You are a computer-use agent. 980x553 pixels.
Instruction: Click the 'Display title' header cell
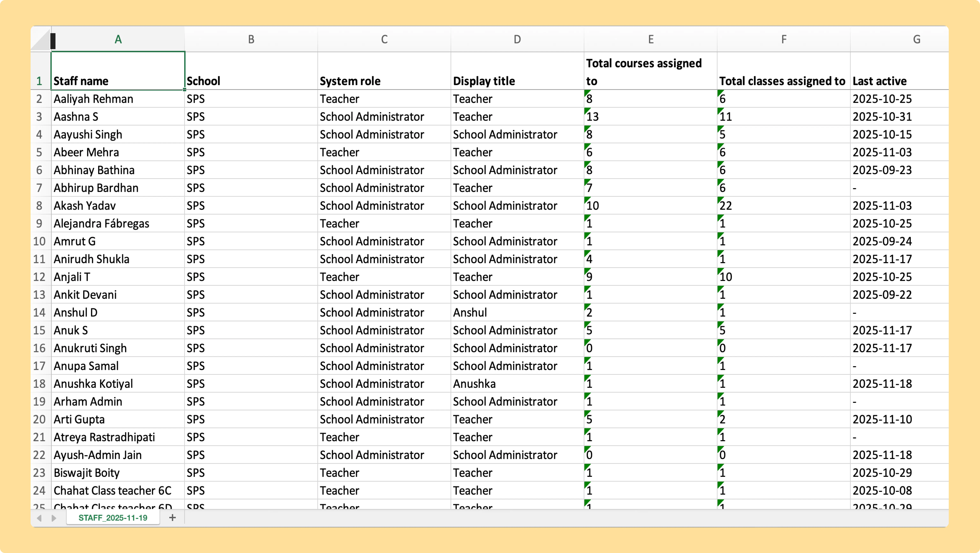(x=517, y=71)
